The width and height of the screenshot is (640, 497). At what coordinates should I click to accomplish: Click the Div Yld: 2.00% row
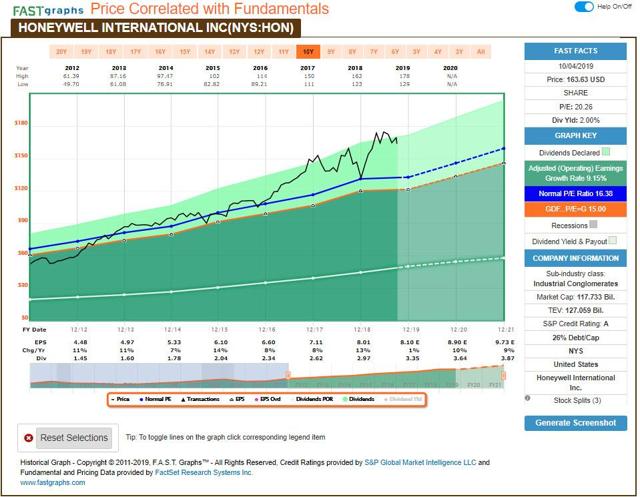[576, 120]
